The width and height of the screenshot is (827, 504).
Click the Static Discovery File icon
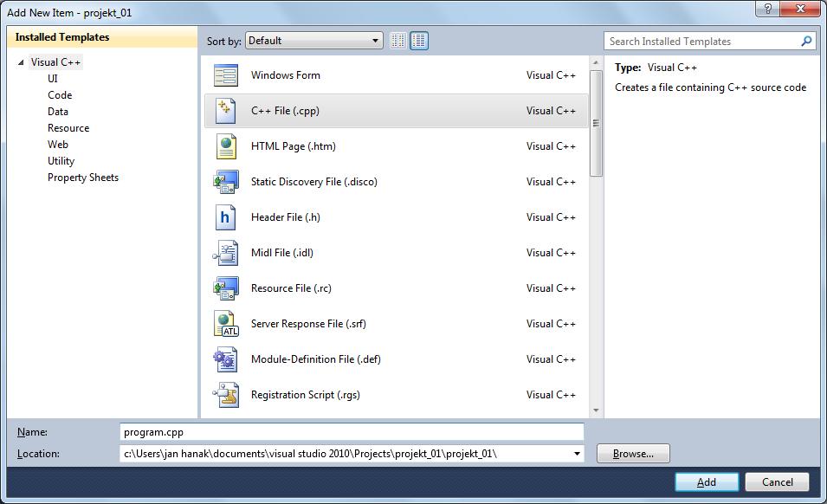[x=226, y=182]
